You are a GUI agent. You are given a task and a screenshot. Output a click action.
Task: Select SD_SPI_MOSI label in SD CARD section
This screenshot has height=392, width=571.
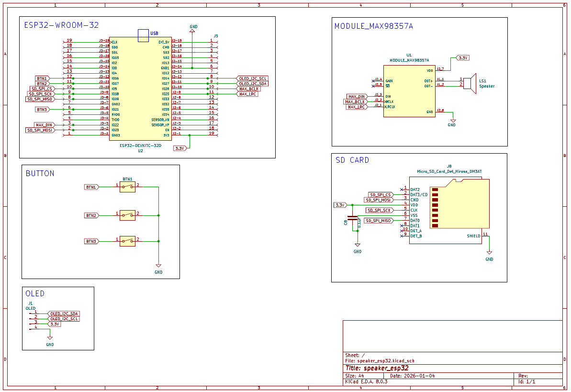click(379, 200)
